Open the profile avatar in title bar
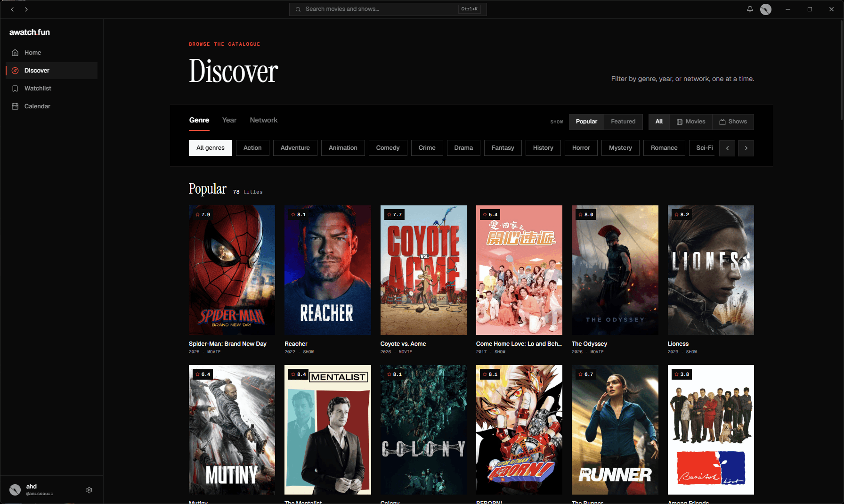844x504 pixels. 766,9
